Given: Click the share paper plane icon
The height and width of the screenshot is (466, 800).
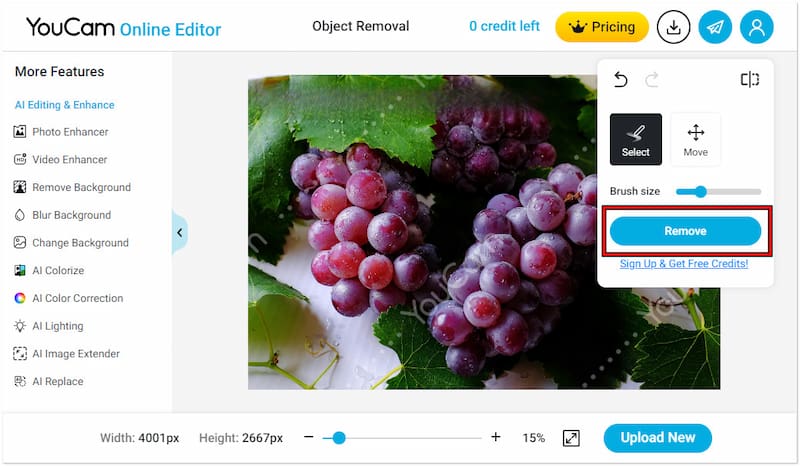Looking at the screenshot, I should pos(715,28).
